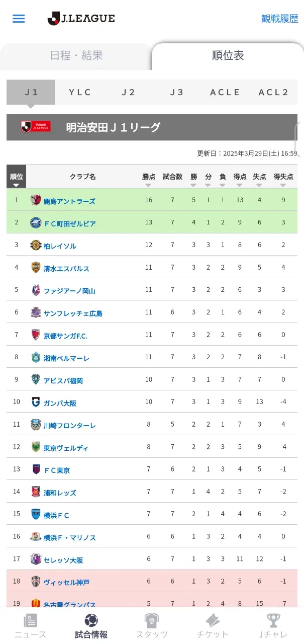
Task: Sort table by 順位 column arrow
Action: [16, 185]
